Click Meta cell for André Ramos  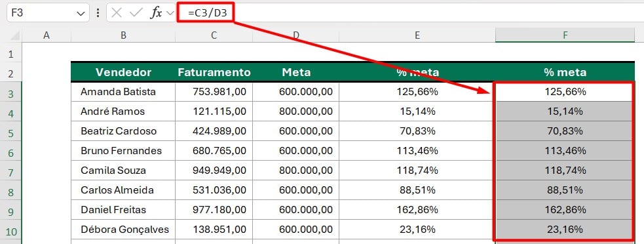296,112
